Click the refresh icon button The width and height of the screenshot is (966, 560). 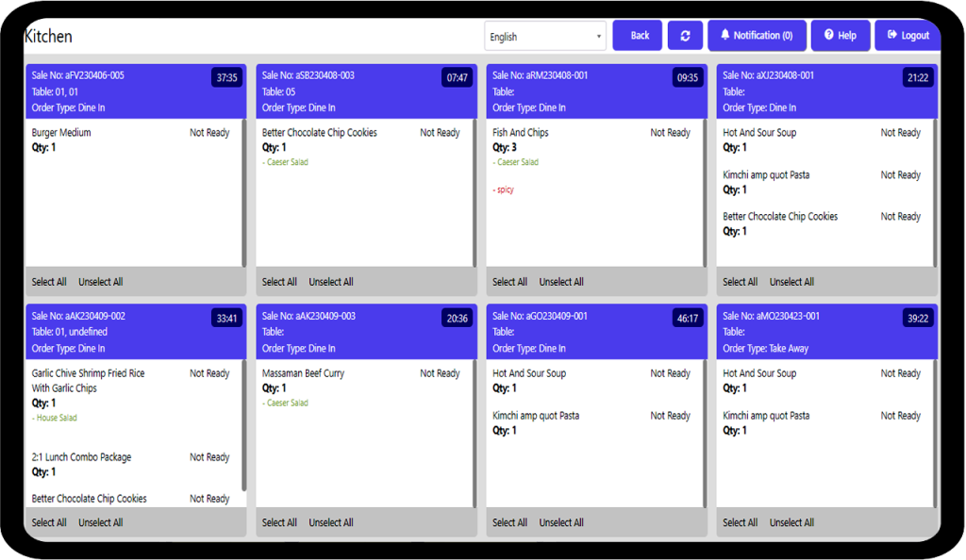pos(685,36)
